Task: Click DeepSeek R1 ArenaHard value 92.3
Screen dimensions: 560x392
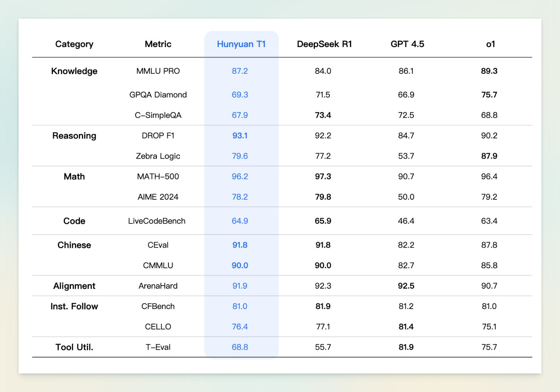Action: click(x=323, y=286)
